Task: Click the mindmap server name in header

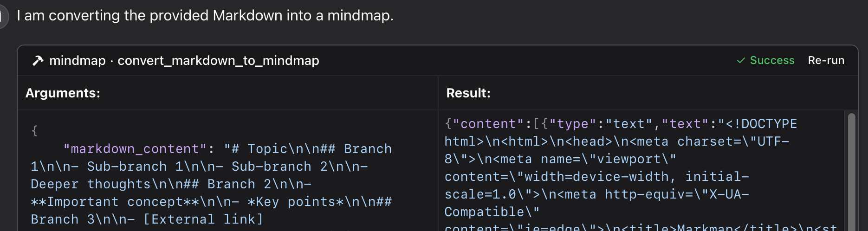Action: click(x=77, y=61)
